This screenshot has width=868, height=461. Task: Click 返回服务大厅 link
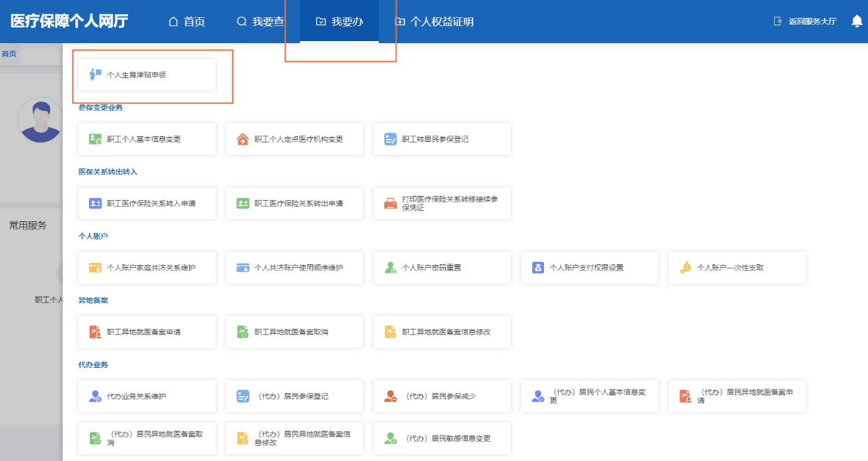[805, 21]
